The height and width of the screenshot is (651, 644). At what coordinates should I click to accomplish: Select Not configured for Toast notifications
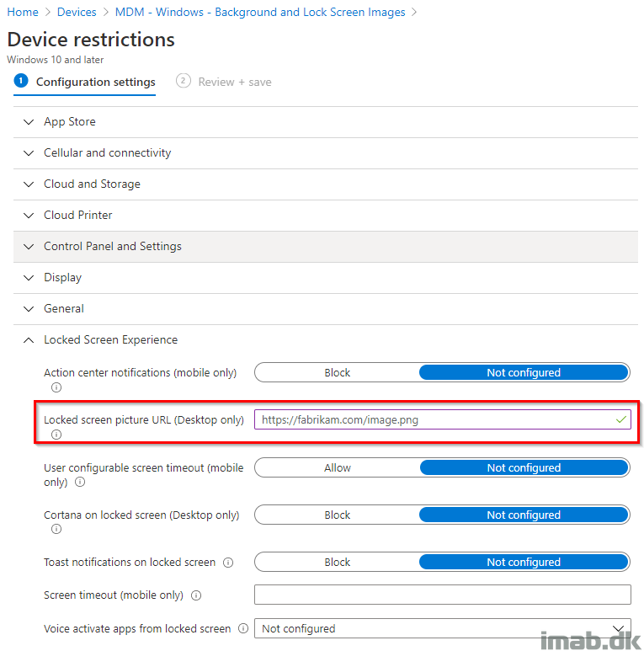tap(524, 562)
